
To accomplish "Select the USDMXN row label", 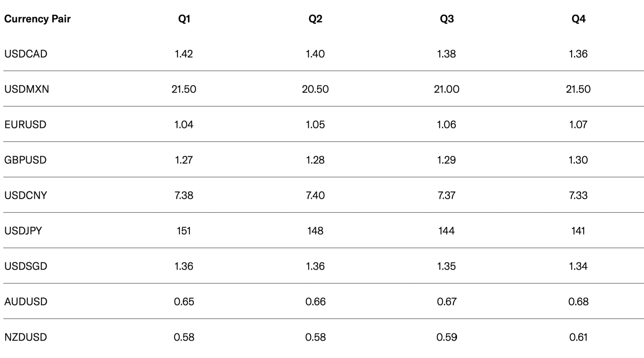I will point(27,89).
